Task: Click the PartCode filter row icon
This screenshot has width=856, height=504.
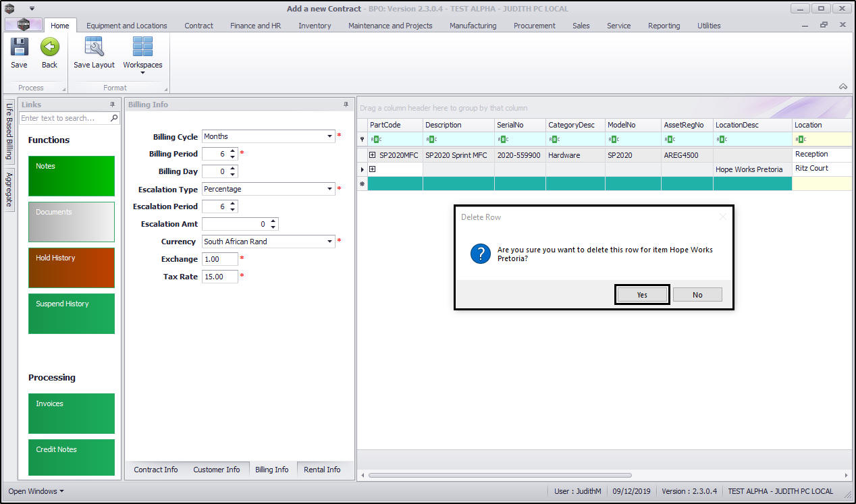Action: pos(377,140)
